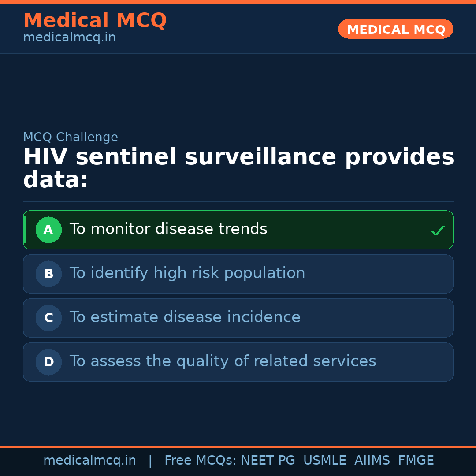Choose answer 'To estimate disease incidence'
This screenshot has width=476, height=476.
(185, 317)
